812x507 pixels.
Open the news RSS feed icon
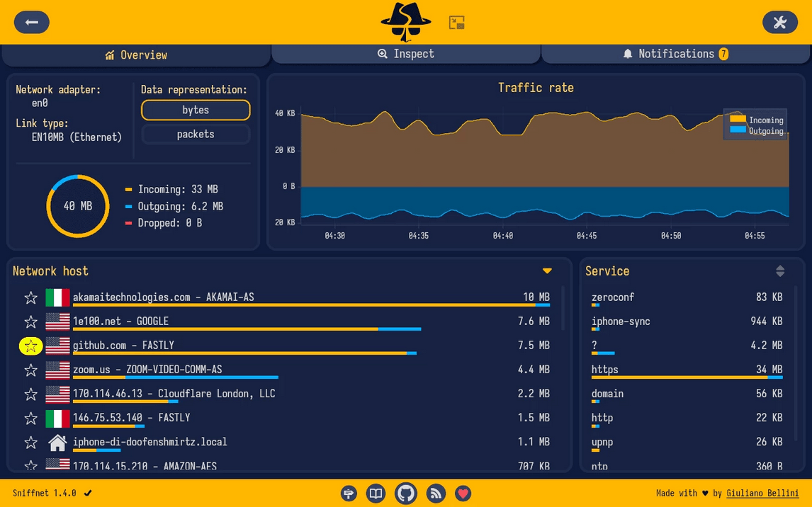436,494
